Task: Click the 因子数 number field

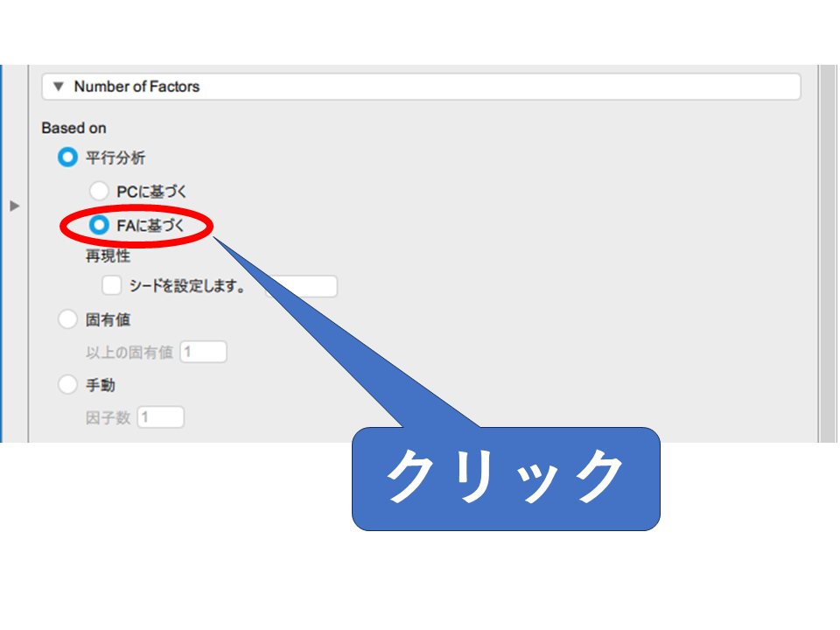Action: 160,417
